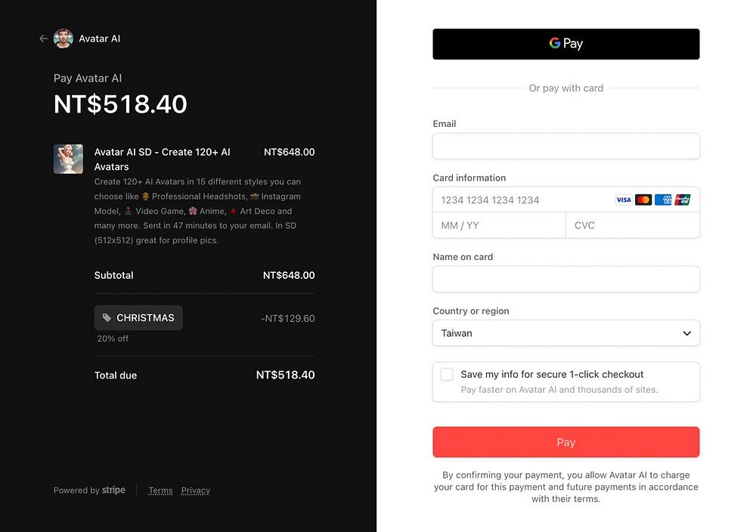Click the UnionPay card icon
The height and width of the screenshot is (532, 756).
pyautogui.click(x=683, y=200)
